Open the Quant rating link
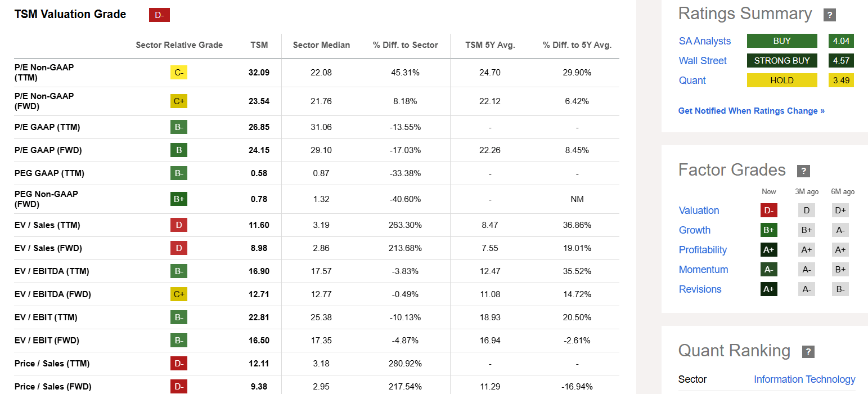868x394 pixels. [x=692, y=80]
